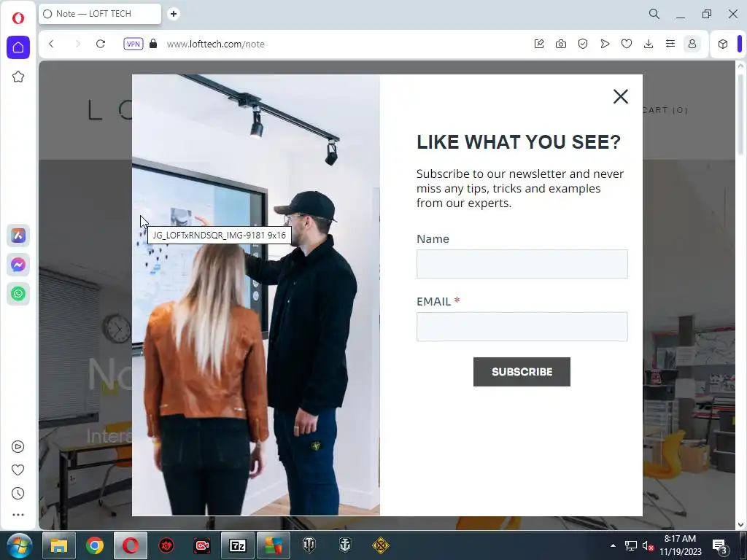View site security lock info

click(x=153, y=44)
